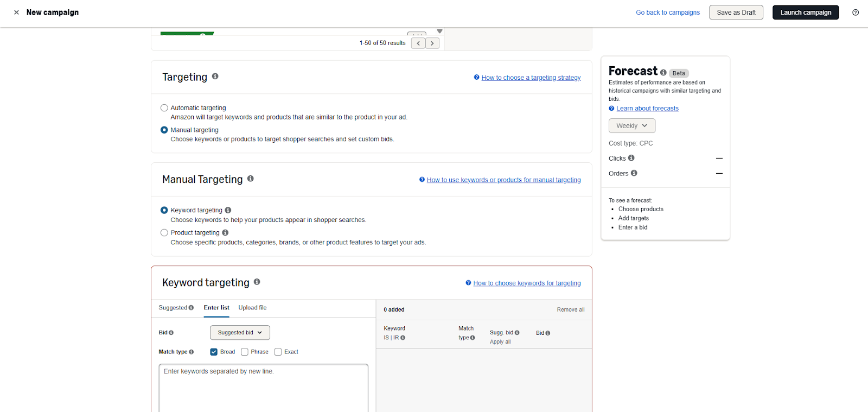The width and height of the screenshot is (868, 412).
Task: Select Automatic targeting radio button
Action: (x=164, y=108)
